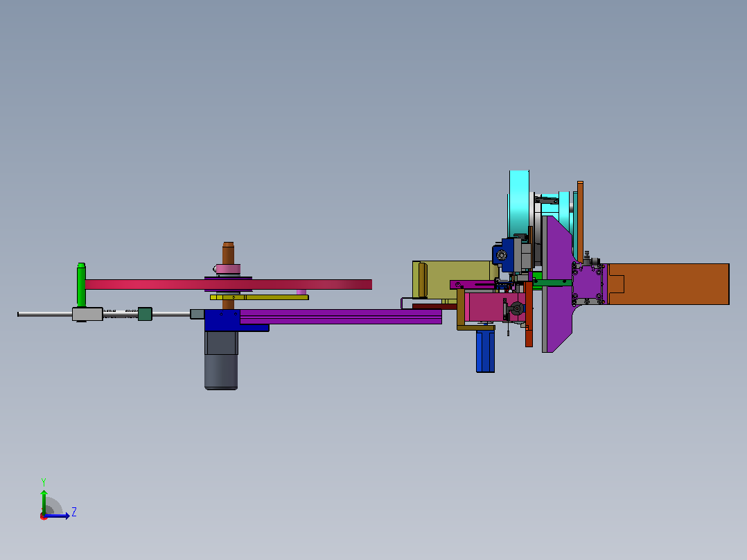Pick the blue cylinder hanging below the frame
Screen dimensions: 747x560
point(486,351)
